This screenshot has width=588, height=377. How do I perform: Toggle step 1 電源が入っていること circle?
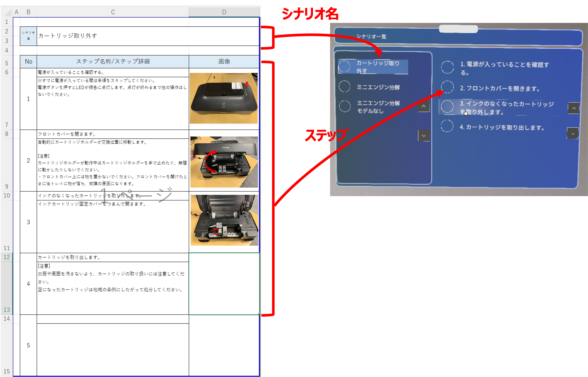click(447, 67)
